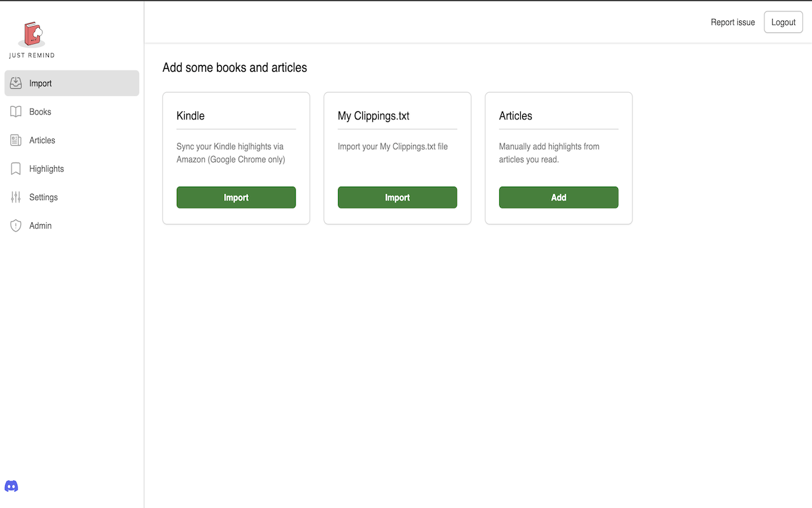812x508 pixels.
Task: Log out of the application
Action: coord(783,22)
